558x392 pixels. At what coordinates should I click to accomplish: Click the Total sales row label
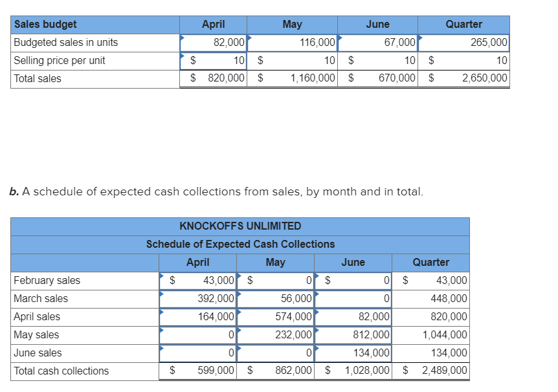[38, 79]
